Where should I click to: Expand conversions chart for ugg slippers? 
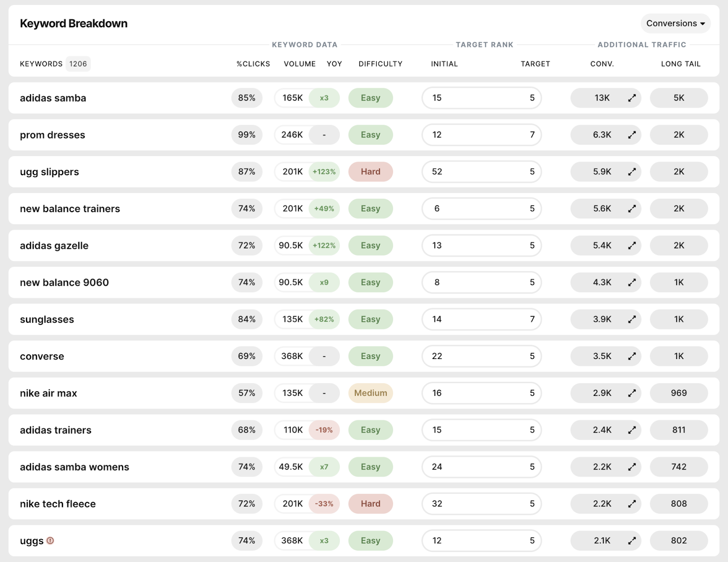632,172
